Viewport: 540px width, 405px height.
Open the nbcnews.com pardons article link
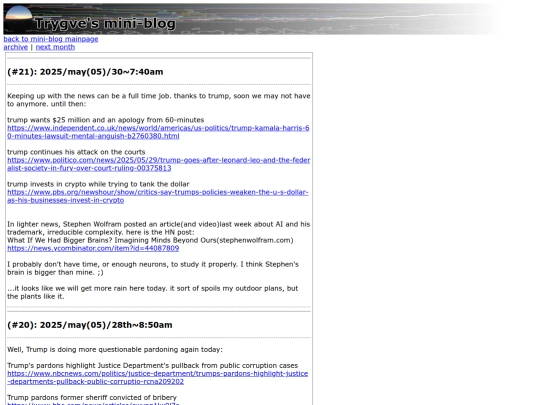coord(157,377)
